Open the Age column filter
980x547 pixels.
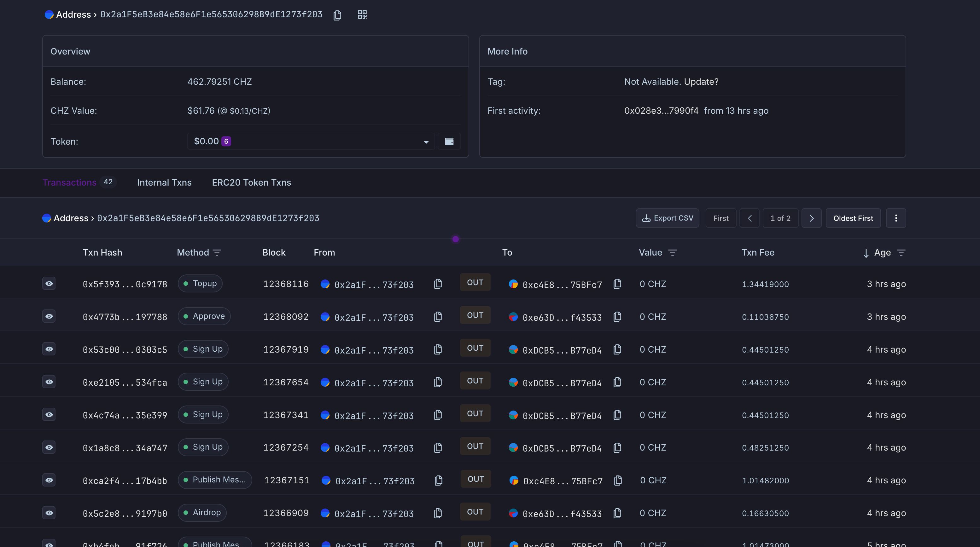901,253
